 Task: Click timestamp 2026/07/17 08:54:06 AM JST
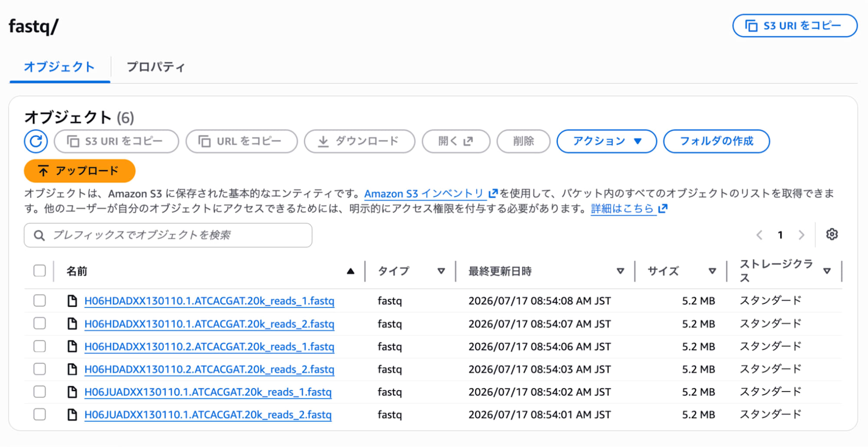[x=539, y=346]
